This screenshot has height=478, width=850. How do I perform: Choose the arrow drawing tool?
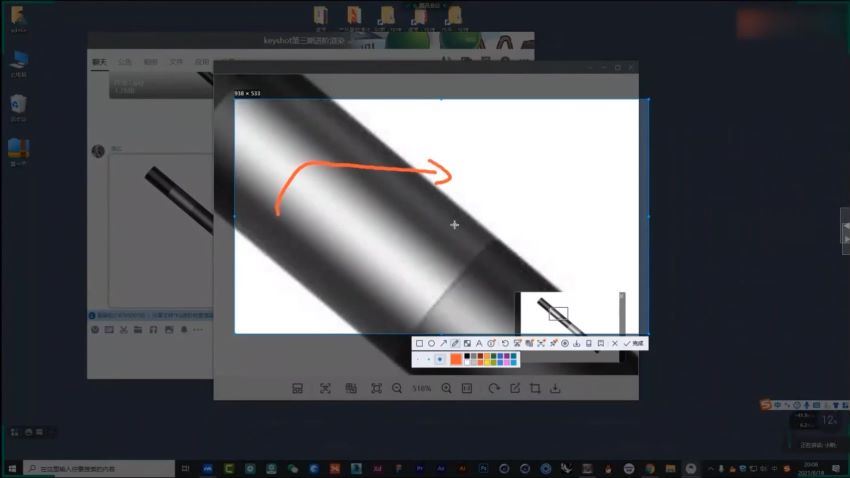tap(443, 343)
